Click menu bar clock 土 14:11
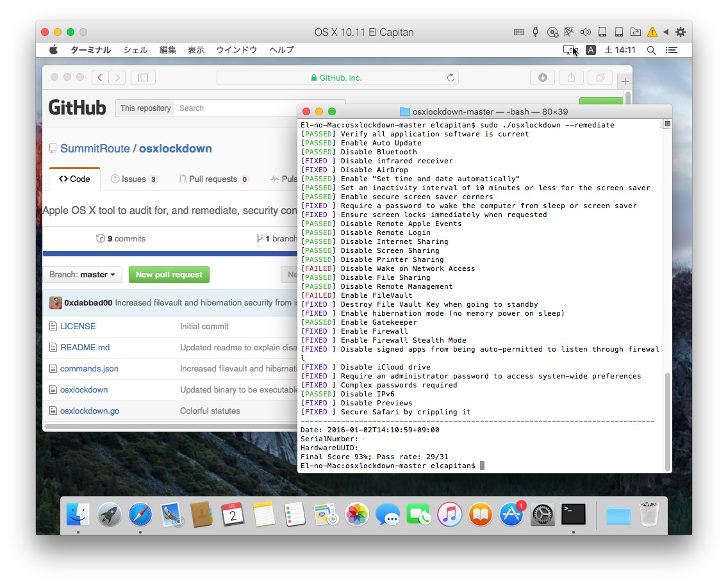 (620, 50)
